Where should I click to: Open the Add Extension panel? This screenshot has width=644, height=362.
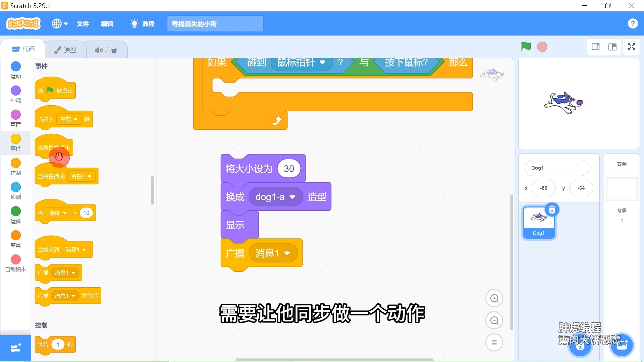(x=15, y=348)
